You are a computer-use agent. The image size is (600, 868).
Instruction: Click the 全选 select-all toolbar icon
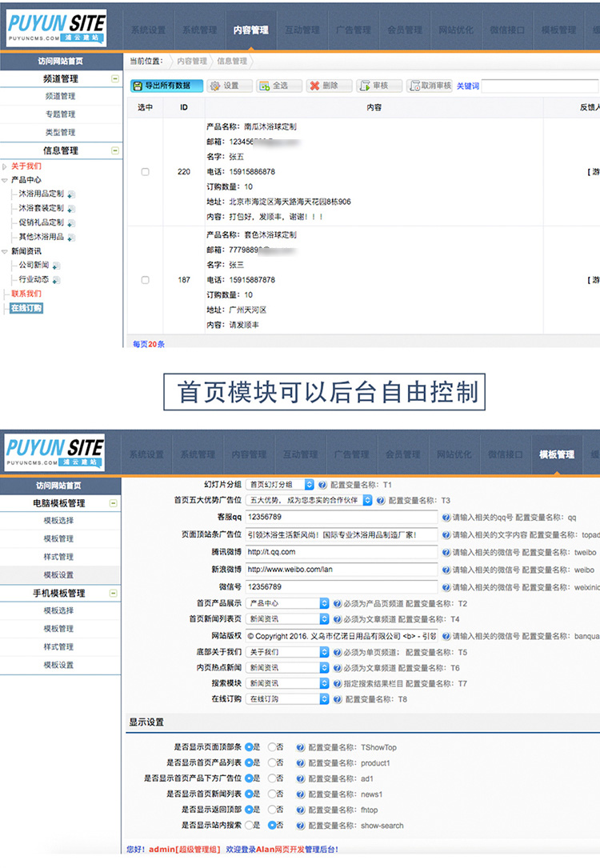click(x=264, y=86)
